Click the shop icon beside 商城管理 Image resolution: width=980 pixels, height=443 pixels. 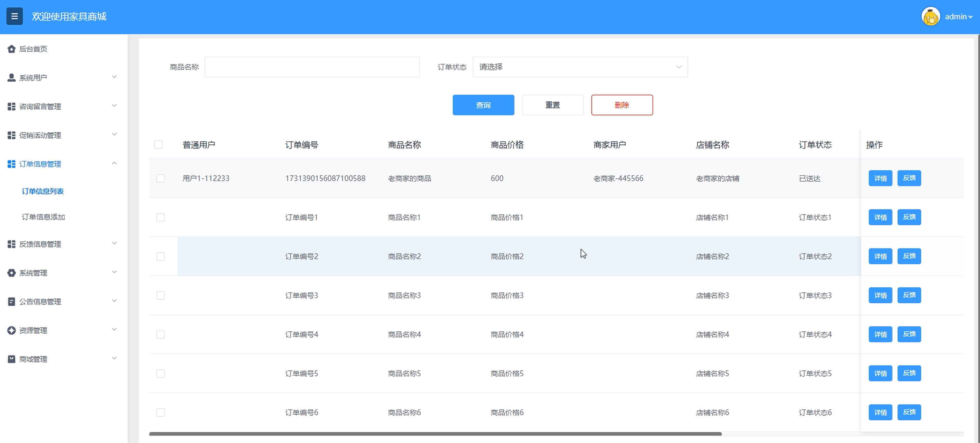point(11,359)
